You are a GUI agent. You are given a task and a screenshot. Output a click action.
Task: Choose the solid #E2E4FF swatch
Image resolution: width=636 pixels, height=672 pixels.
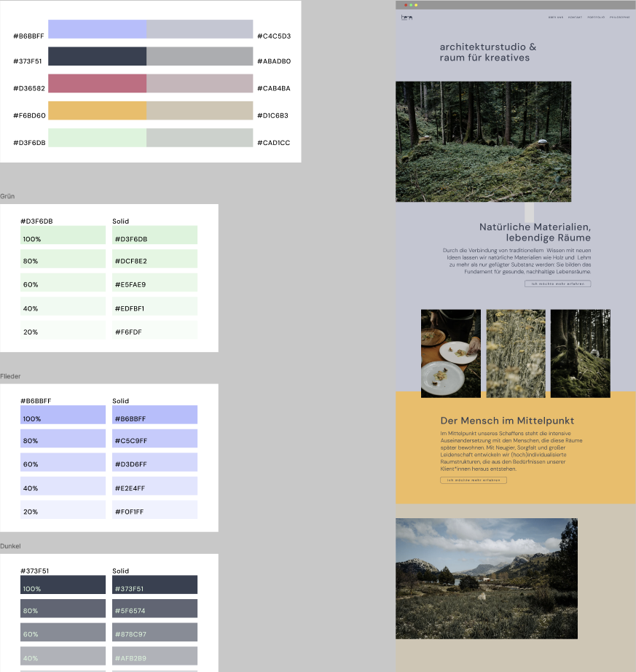point(155,486)
